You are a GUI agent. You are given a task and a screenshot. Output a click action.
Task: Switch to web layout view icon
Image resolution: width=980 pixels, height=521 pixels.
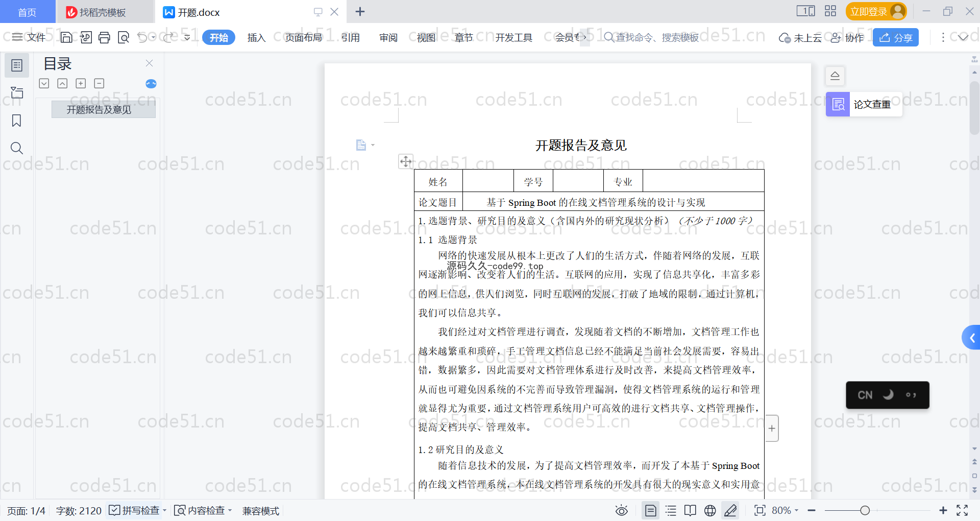pos(710,510)
